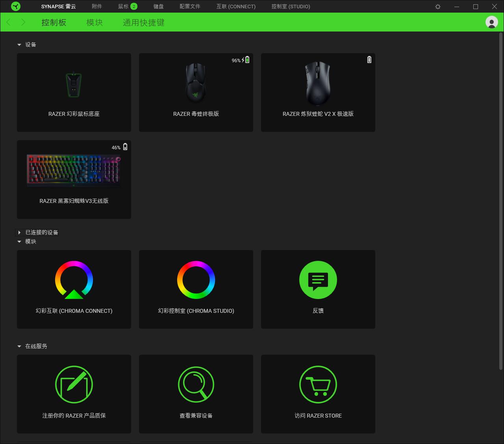Click the Razer mouse dock device image

point(74,84)
